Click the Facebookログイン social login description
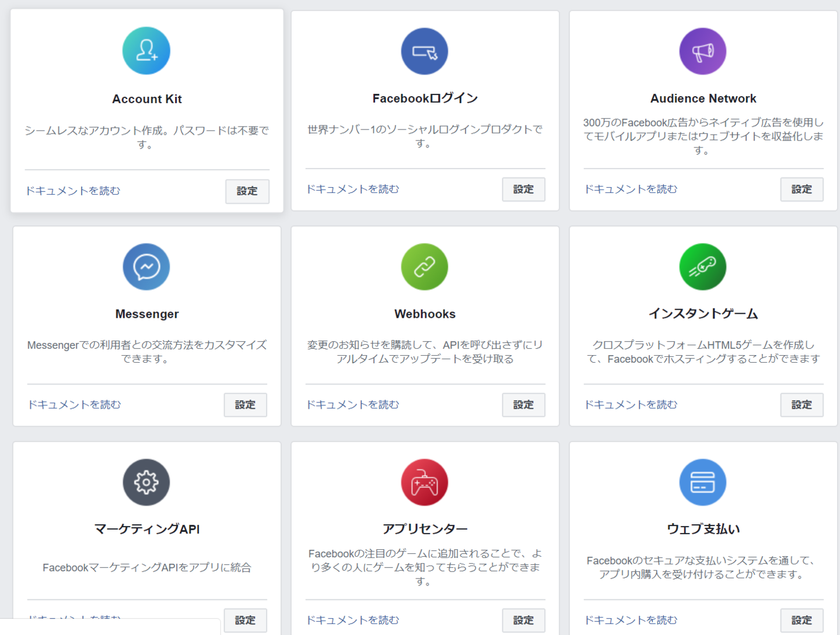The height and width of the screenshot is (635, 840). coord(425,136)
